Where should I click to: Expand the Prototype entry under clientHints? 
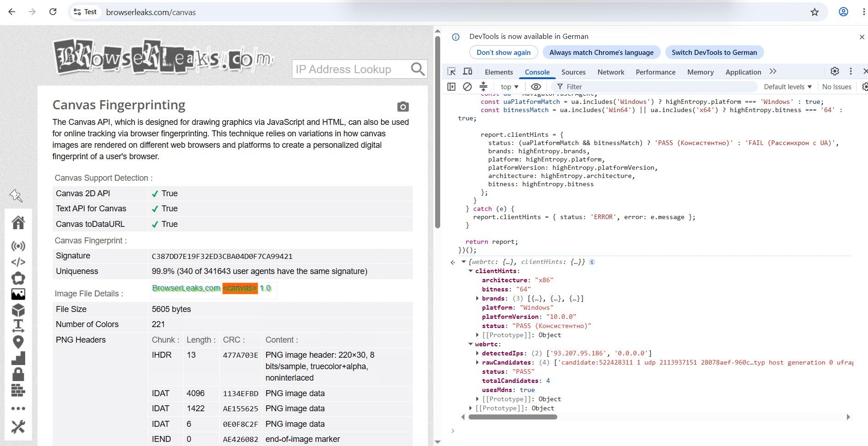coord(477,335)
